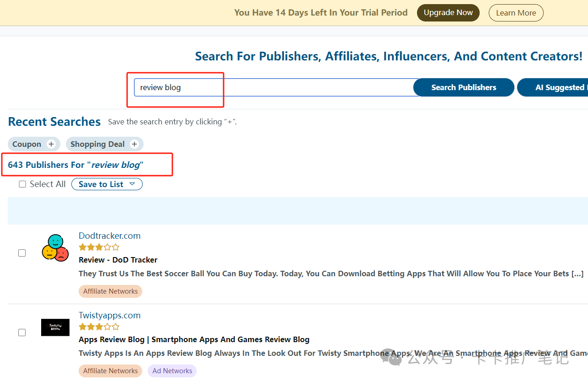The image size is (588, 381).
Task: Click the plus icon on Shopping Deal chip
Action: click(134, 144)
